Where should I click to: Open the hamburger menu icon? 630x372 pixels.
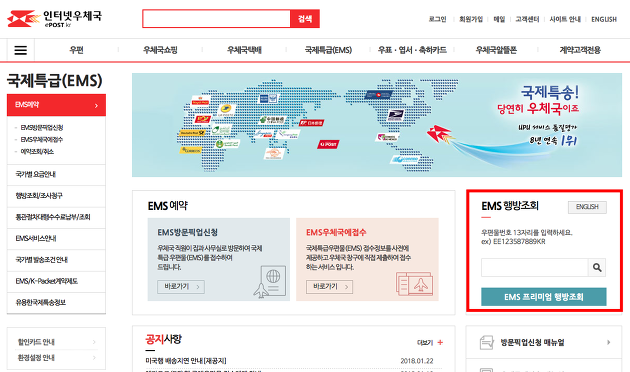coord(20,50)
